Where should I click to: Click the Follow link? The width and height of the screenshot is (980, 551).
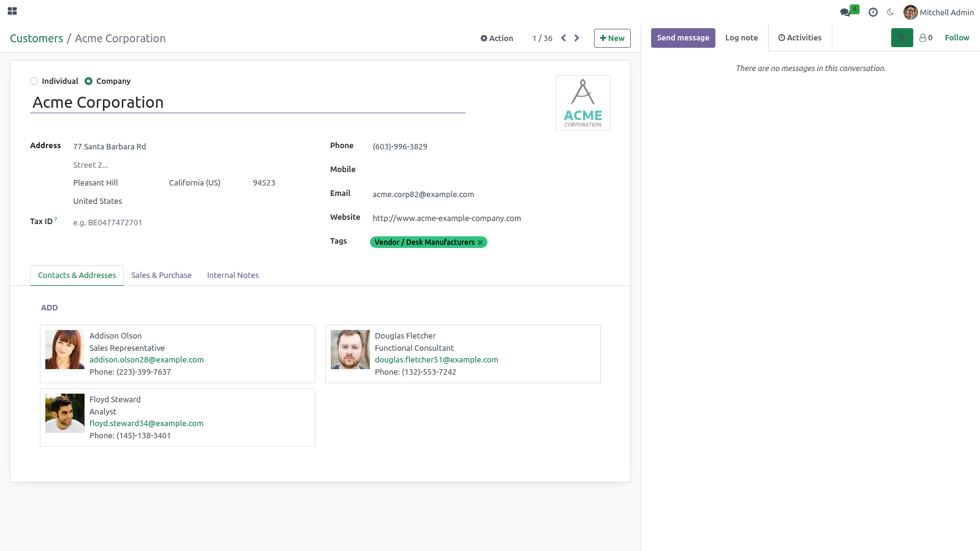coord(957,38)
